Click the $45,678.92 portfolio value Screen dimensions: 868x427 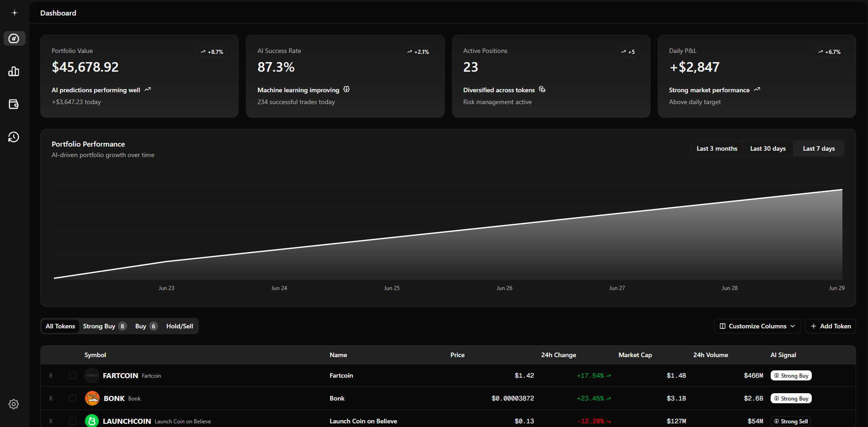(x=85, y=67)
